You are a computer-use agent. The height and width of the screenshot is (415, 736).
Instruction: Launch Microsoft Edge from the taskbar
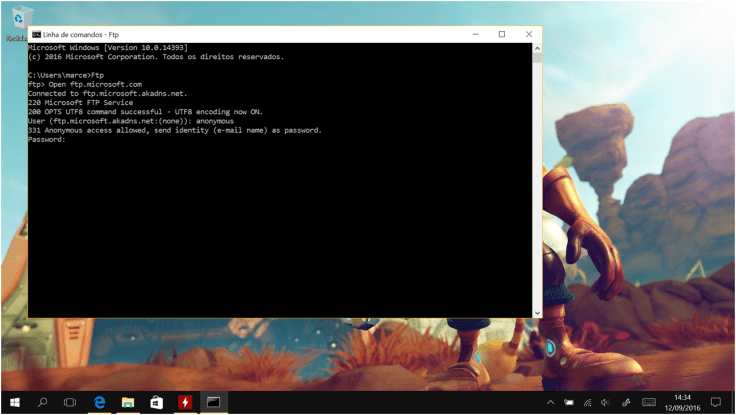tap(100, 402)
